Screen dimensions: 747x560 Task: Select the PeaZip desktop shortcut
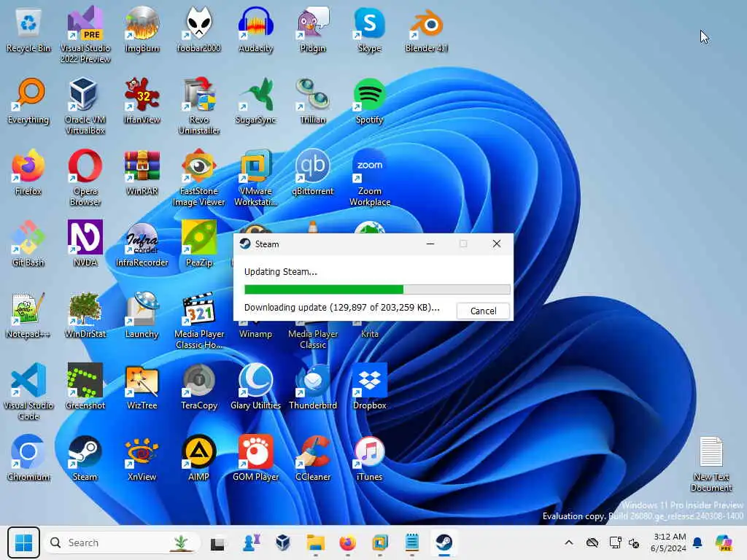[198, 244]
